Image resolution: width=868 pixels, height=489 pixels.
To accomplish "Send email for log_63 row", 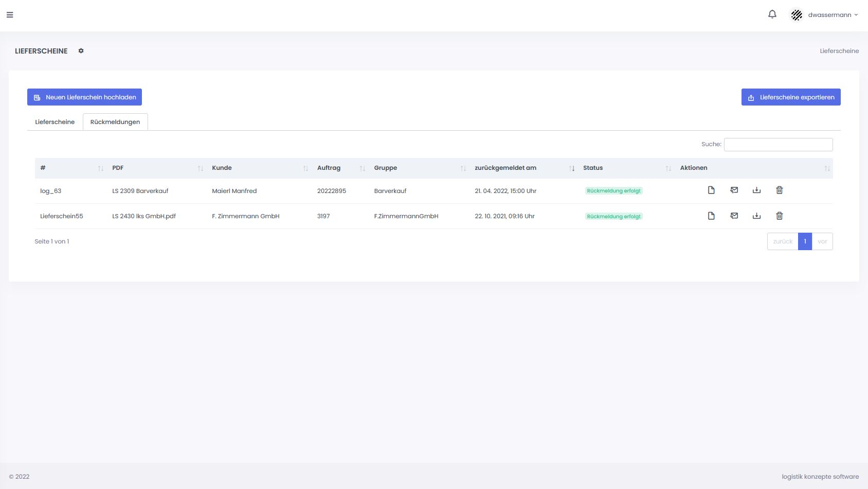I will (734, 190).
